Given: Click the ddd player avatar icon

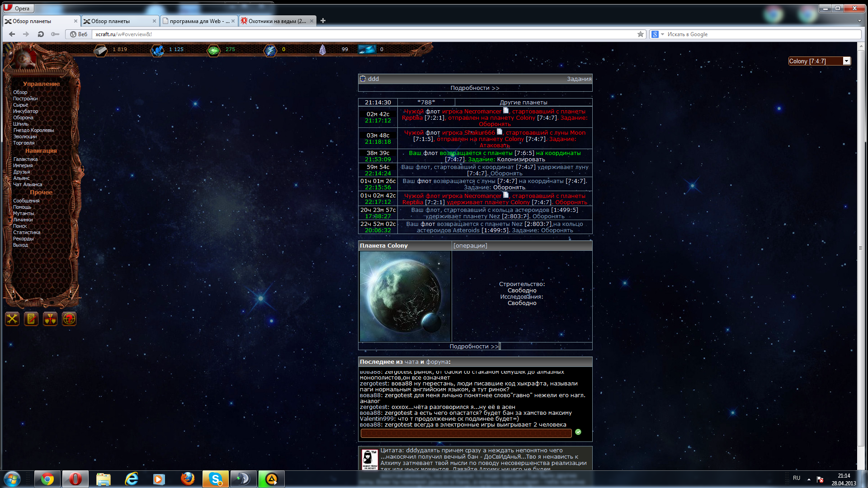Looking at the screenshot, I should [x=363, y=79].
